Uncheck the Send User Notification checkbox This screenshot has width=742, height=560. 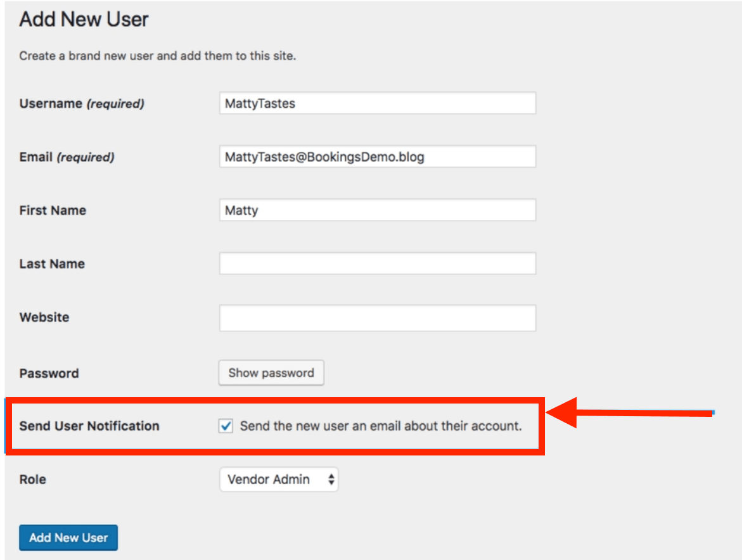coord(226,426)
